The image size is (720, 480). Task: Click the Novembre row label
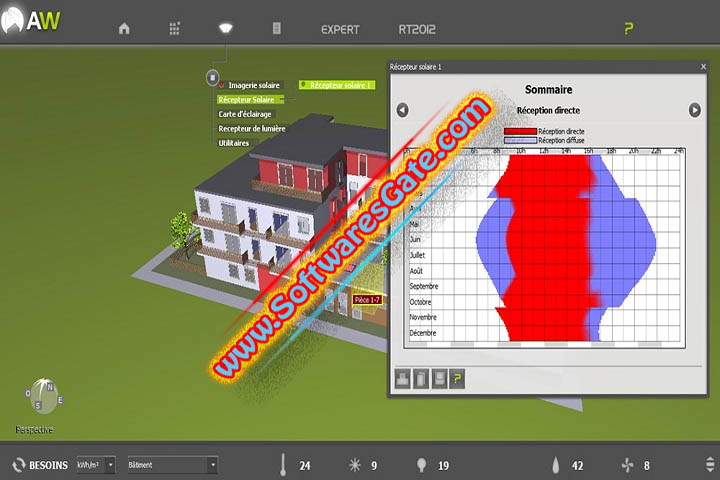tap(423, 317)
